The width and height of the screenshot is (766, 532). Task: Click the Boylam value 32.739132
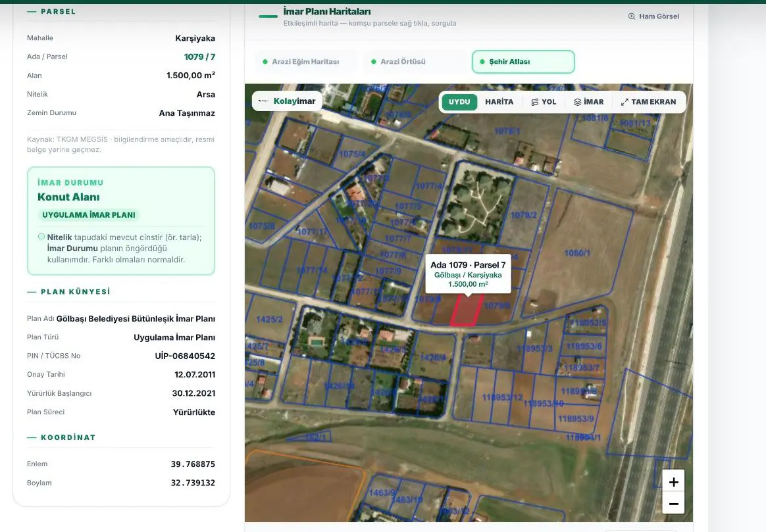(x=193, y=483)
